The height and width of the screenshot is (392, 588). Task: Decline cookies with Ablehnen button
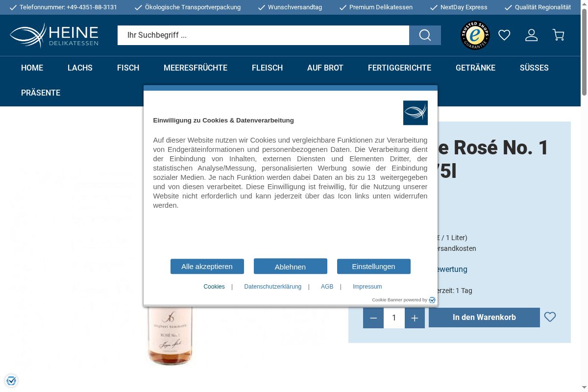tap(290, 267)
